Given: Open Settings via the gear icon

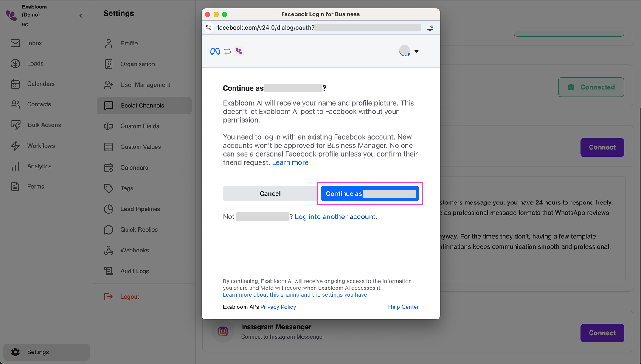Looking at the screenshot, I should 16,352.
